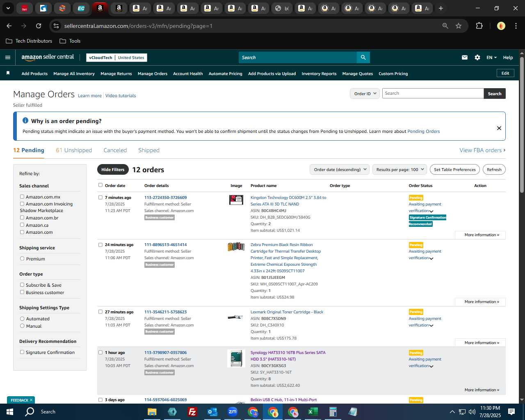The width and height of the screenshot is (525, 420).
Task: Open Manage All Inventory menu
Action: 74,74
